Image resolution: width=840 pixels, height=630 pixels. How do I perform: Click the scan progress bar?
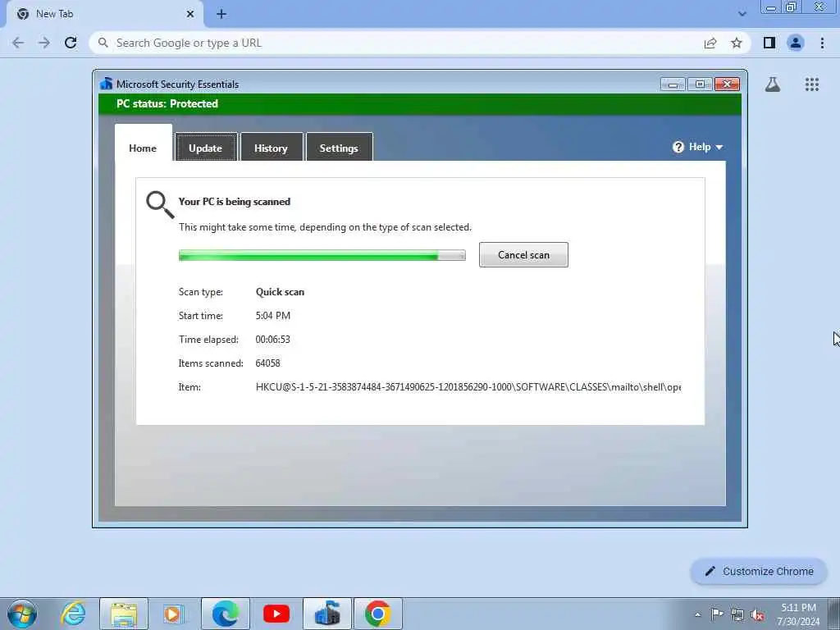(322, 256)
